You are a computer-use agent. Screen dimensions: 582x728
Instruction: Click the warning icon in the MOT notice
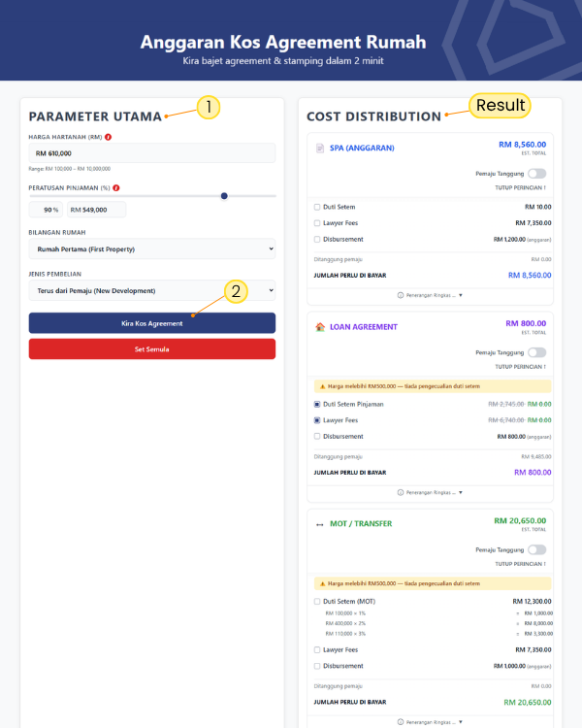(x=322, y=583)
